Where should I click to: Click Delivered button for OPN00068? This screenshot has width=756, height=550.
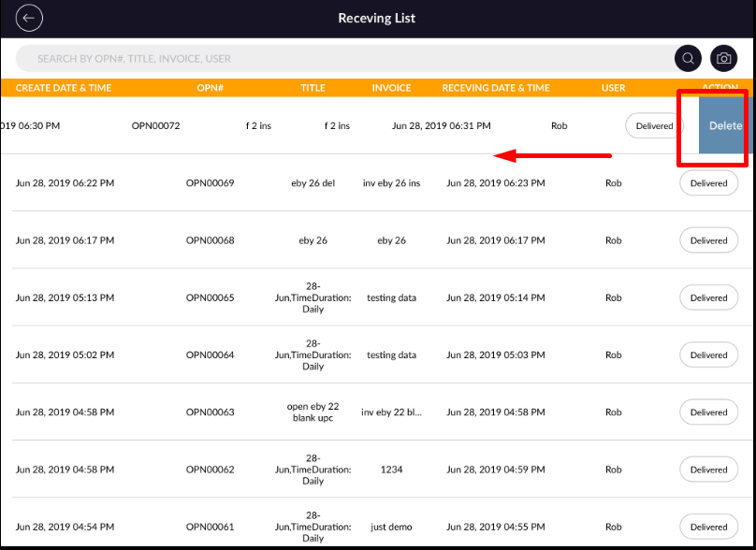pos(708,240)
